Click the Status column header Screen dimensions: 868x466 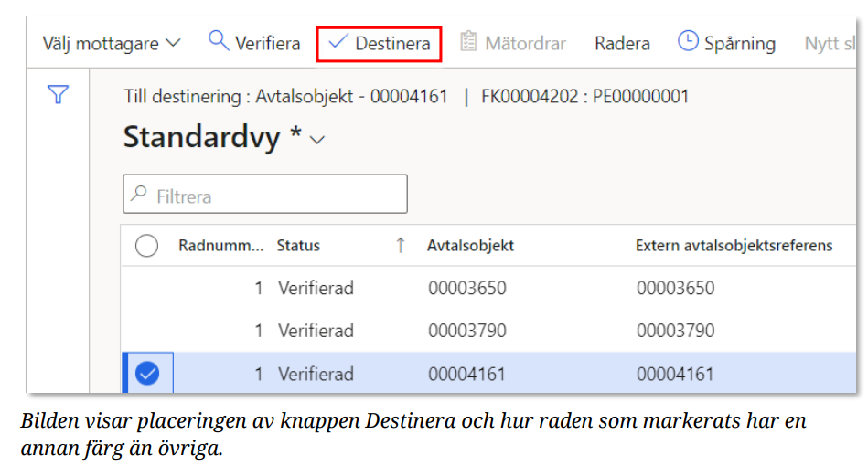299,245
